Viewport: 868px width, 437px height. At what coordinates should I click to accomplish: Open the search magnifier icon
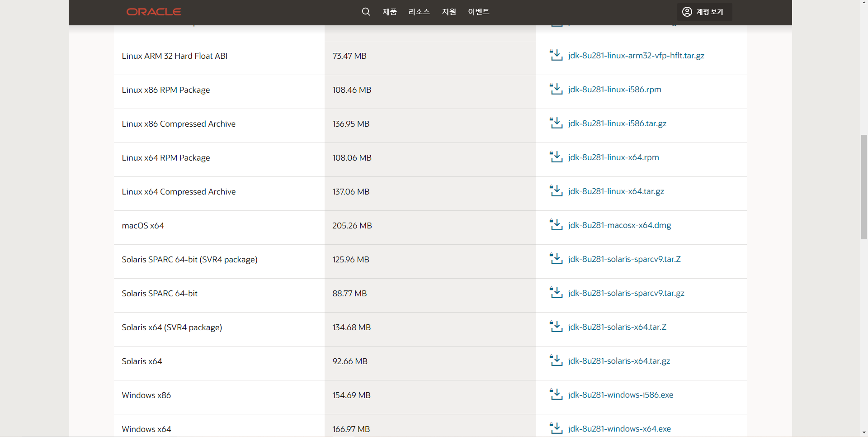pyautogui.click(x=366, y=12)
